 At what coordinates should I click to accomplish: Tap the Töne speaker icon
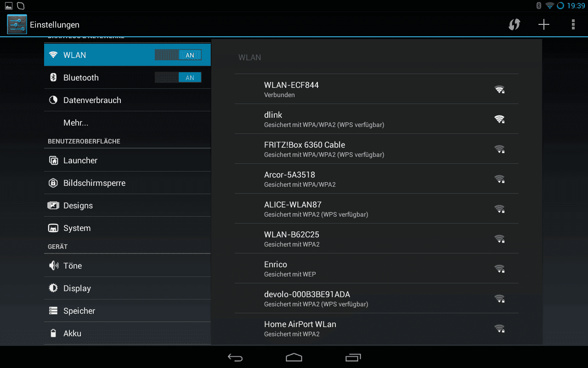tap(53, 265)
